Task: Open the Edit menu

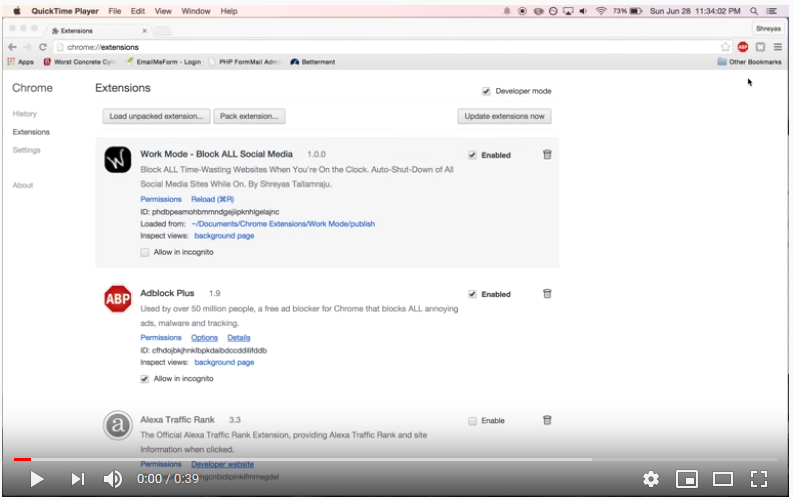Action: (x=138, y=11)
